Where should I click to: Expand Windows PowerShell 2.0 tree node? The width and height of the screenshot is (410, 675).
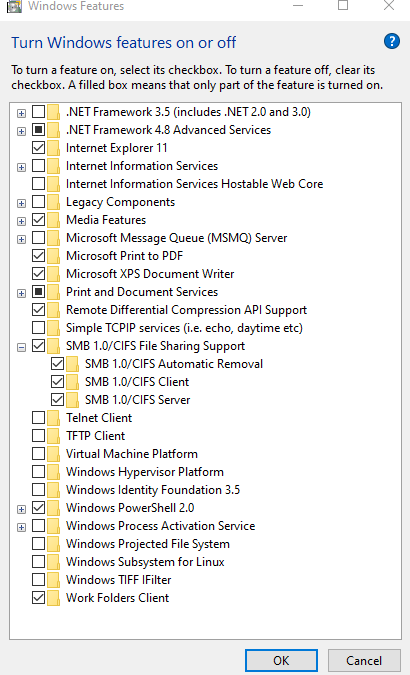pyautogui.click(x=21, y=509)
